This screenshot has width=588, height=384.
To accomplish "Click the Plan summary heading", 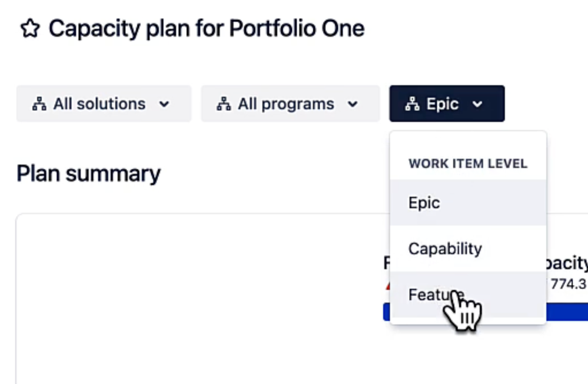I will pos(88,174).
